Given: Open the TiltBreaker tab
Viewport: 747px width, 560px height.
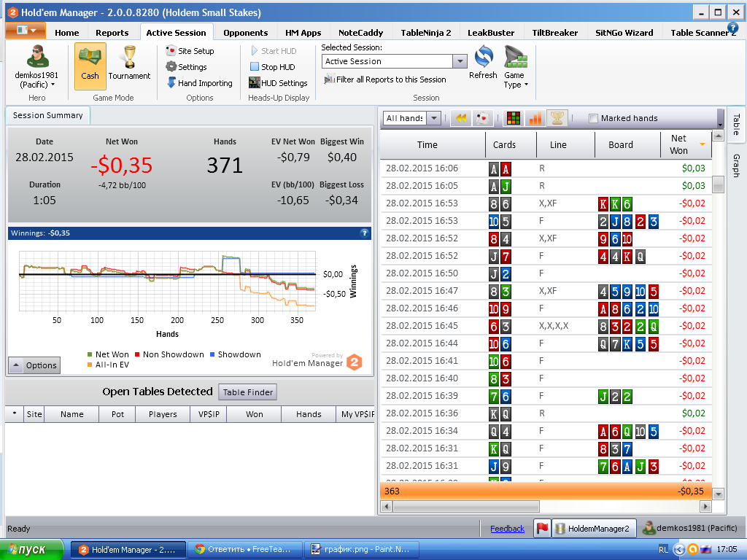Looking at the screenshot, I should pyautogui.click(x=554, y=32).
